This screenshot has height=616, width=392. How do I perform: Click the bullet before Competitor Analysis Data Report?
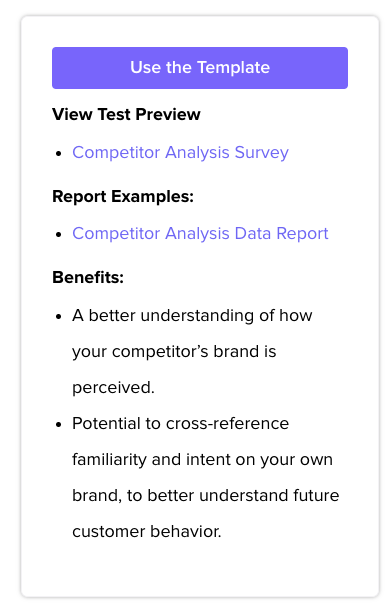click(x=59, y=235)
